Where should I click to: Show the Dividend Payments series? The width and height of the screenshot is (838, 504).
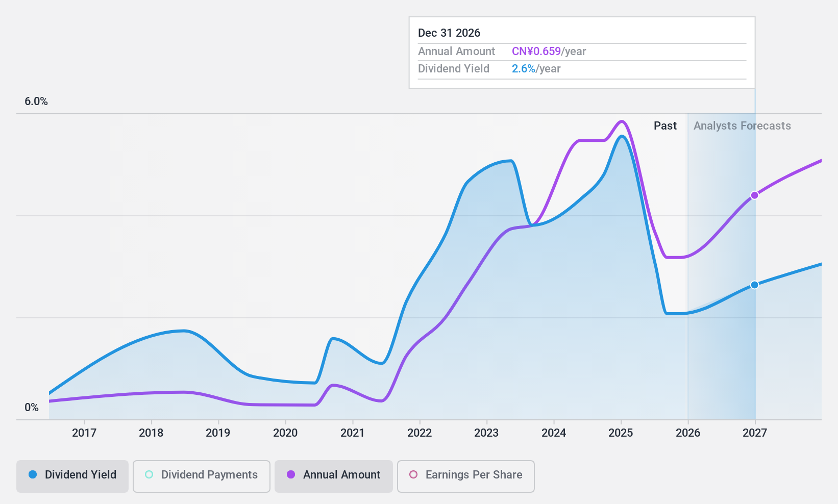point(201,475)
